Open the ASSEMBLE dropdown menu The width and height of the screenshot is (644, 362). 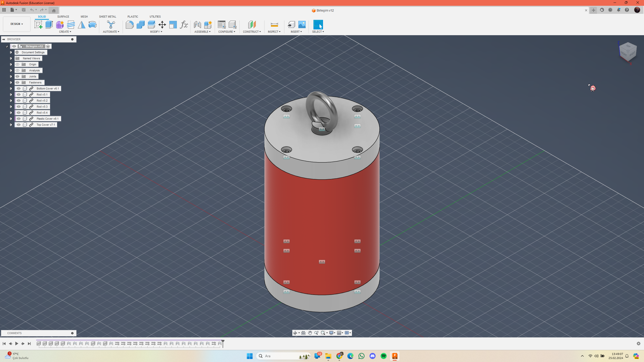(202, 32)
